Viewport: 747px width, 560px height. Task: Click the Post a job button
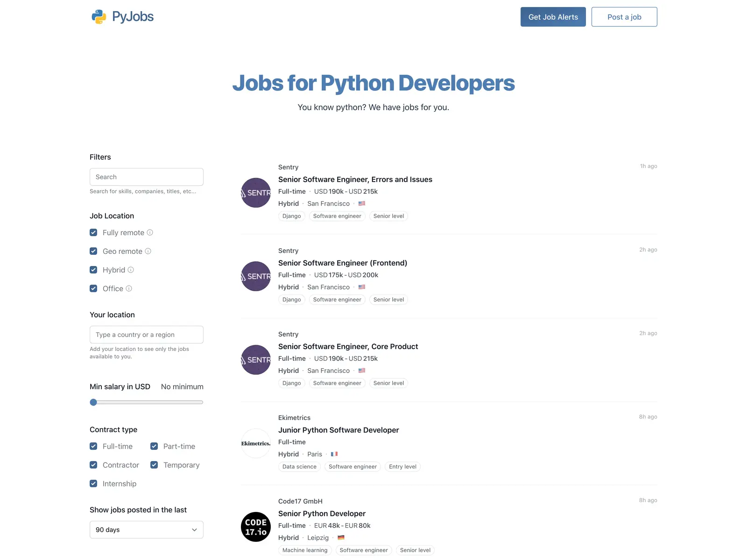(624, 17)
